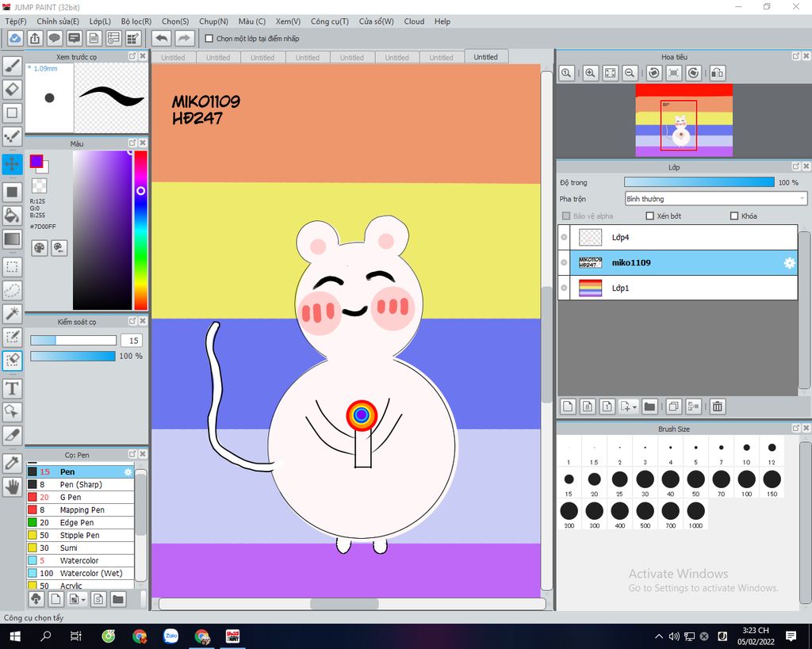Open the Bộ lọc(R) menu
Image resolution: width=812 pixels, height=649 pixels.
coord(136,21)
